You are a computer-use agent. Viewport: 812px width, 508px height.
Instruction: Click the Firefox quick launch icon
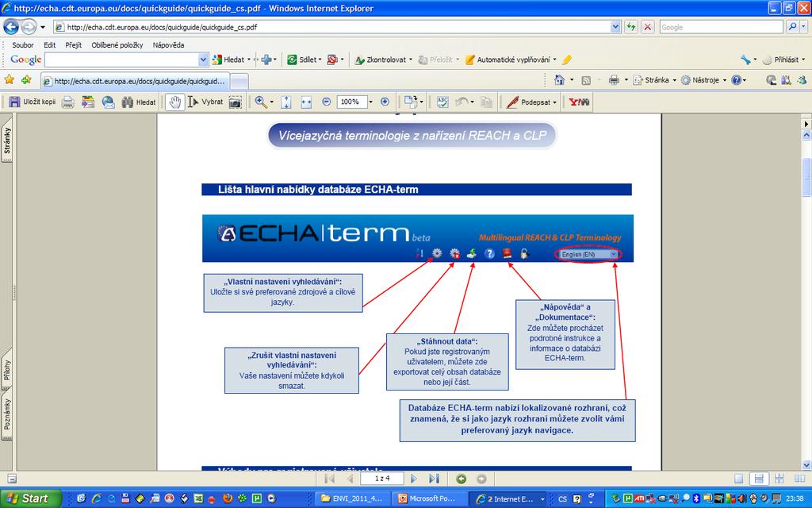coord(227,498)
